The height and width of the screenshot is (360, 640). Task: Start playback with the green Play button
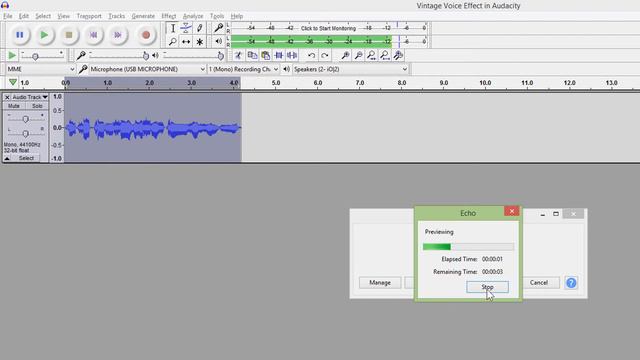(x=44, y=35)
